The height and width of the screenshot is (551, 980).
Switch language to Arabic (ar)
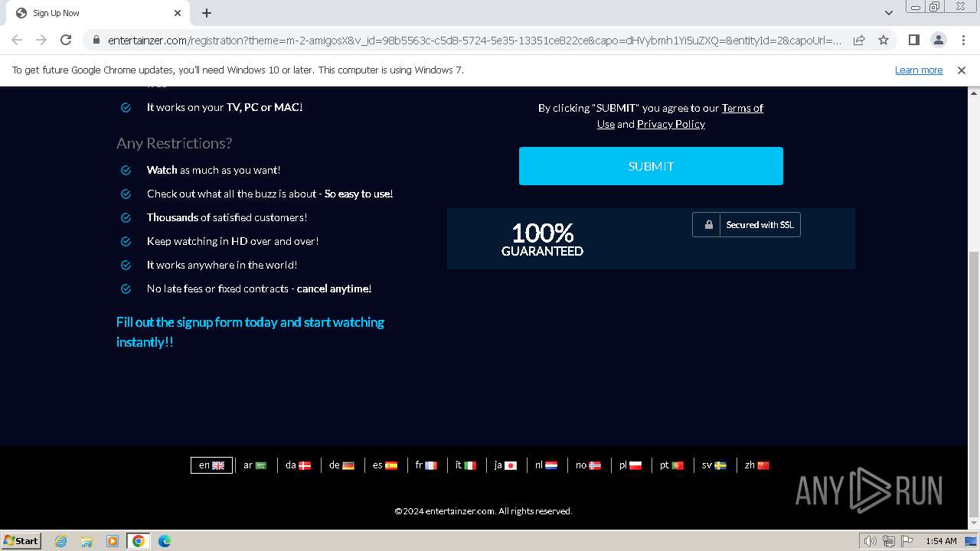[255, 465]
